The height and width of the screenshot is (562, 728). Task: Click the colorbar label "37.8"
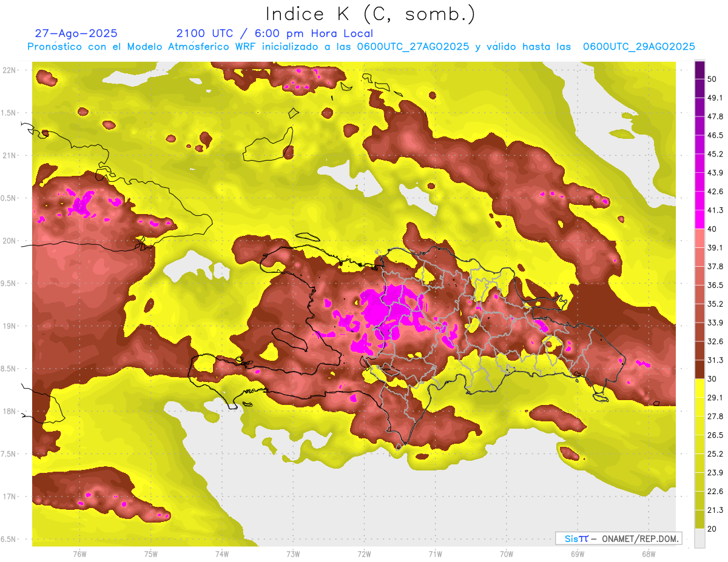pos(715,266)
